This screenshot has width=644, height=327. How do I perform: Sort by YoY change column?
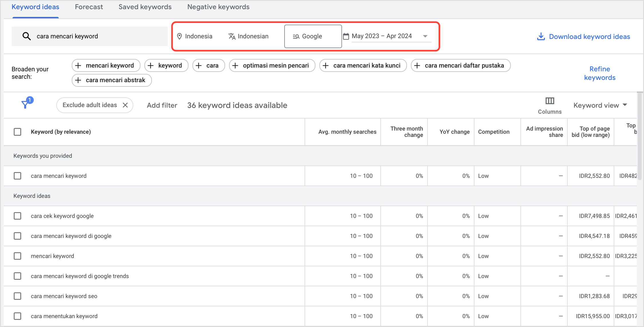pyautogui.click(x=455, y=132)
